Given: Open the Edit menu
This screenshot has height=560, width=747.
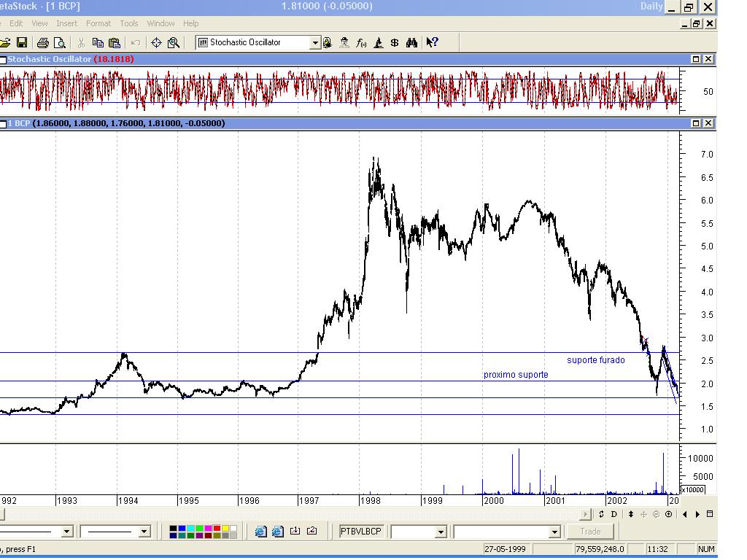Looking at the screenshot, I should 16,23.
